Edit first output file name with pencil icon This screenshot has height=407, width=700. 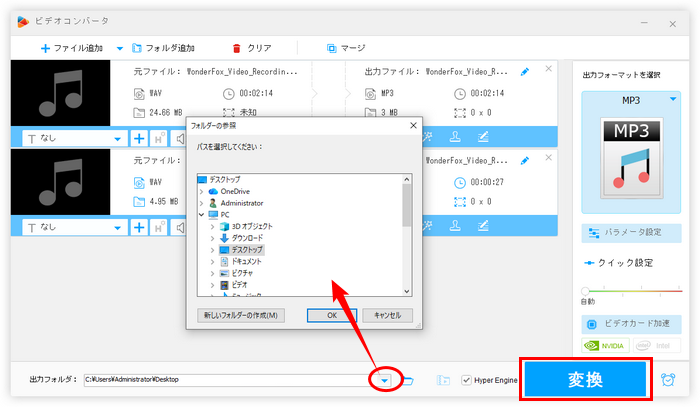coord(525,72)
